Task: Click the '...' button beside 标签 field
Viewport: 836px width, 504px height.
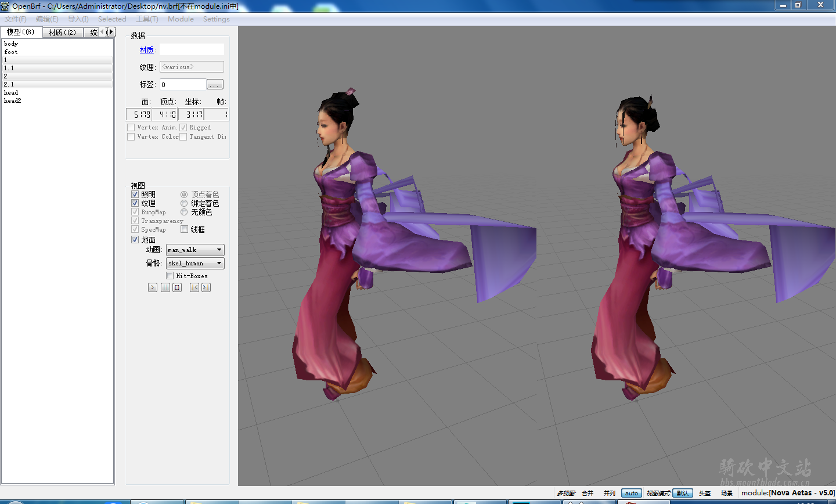Action: (x=215, y=85)
